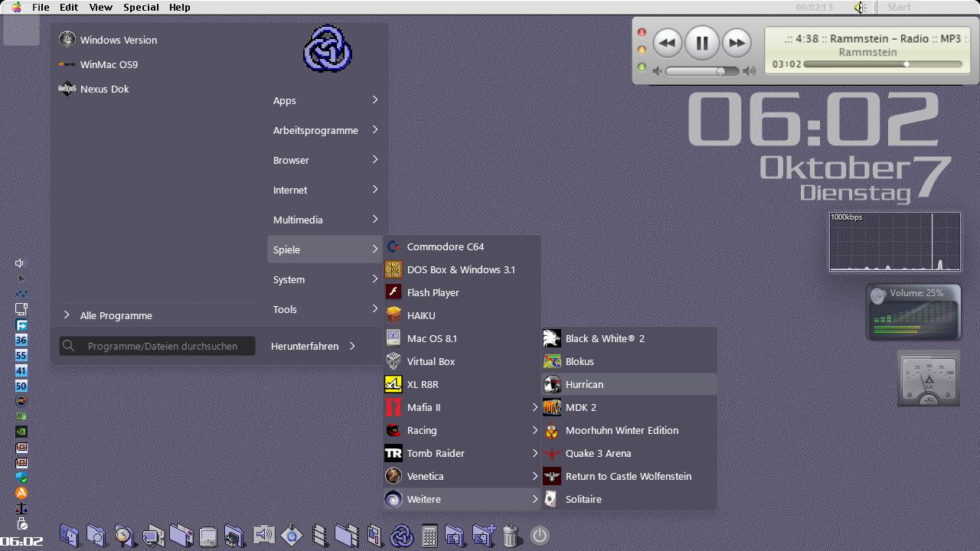Open the trash can in the dock
Image resolution: width=980 pixels, height=551 pixels.
point(511,536)
